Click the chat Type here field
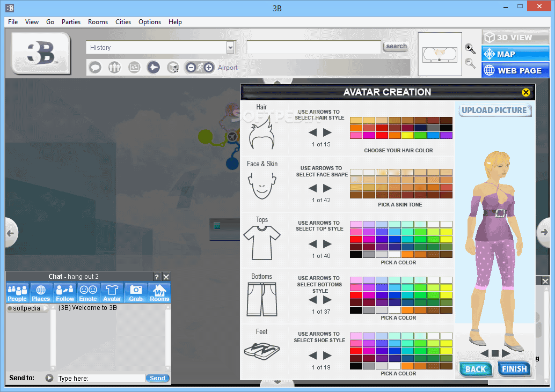Screen dimensions: 555x392 click(101, 378)
